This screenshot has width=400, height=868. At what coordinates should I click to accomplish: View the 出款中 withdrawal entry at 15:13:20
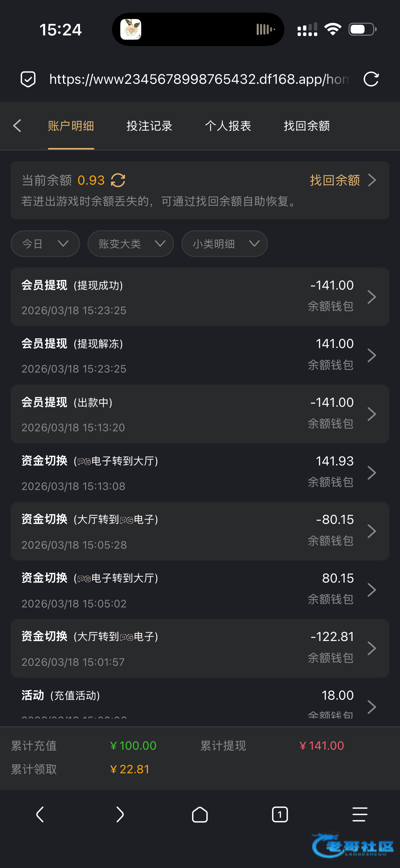200,414
